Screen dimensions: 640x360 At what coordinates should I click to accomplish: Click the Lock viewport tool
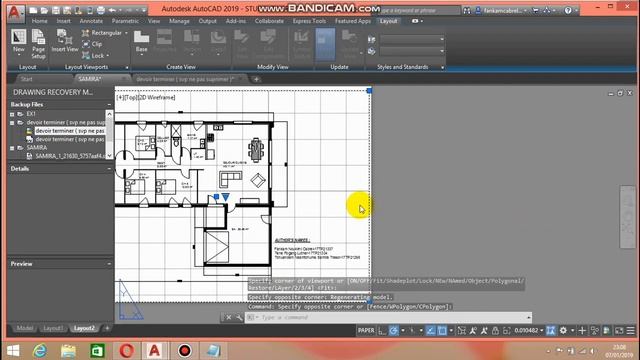(93, 55)
